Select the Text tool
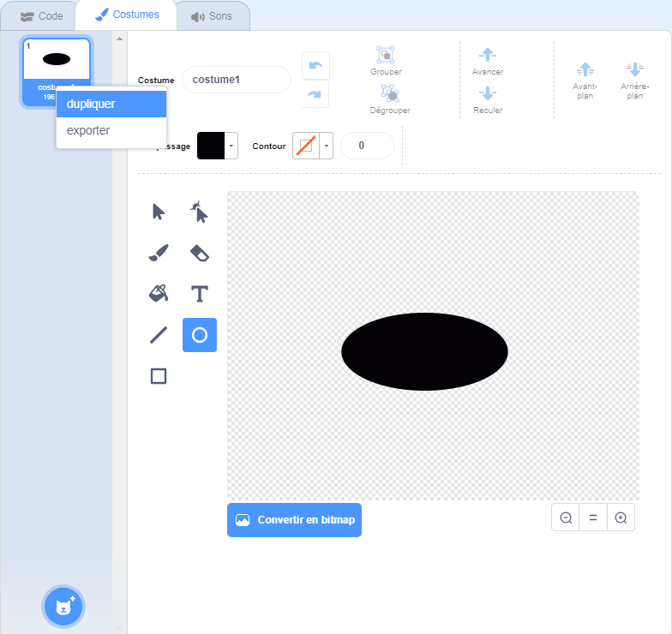This screenshot has width=672, height=634. coord(199,294)
